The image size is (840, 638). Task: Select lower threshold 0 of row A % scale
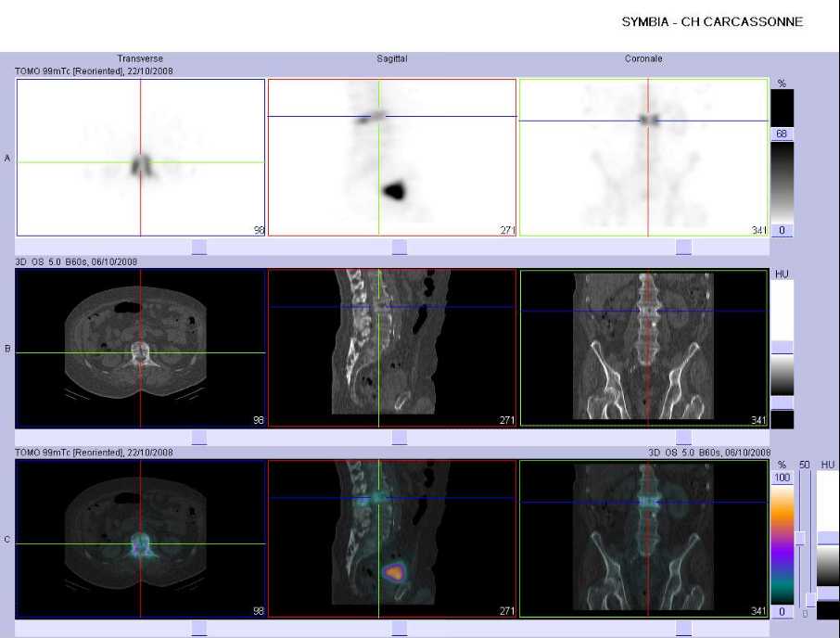(x=782, y=230)
